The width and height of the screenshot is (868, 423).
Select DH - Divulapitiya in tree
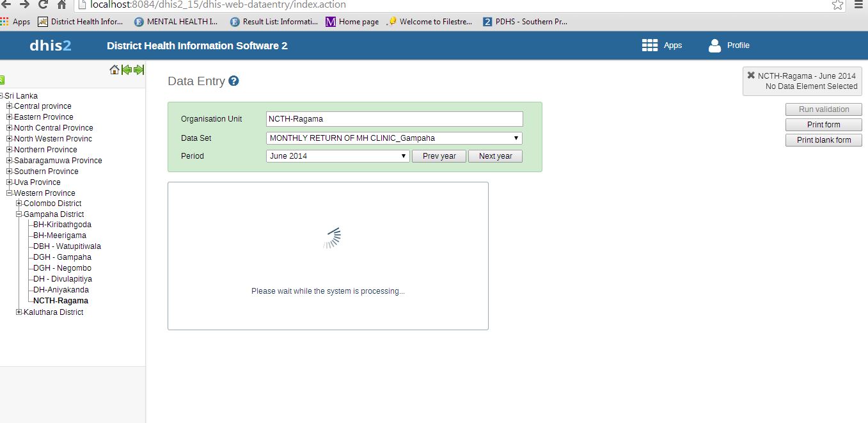coord(63,279)
